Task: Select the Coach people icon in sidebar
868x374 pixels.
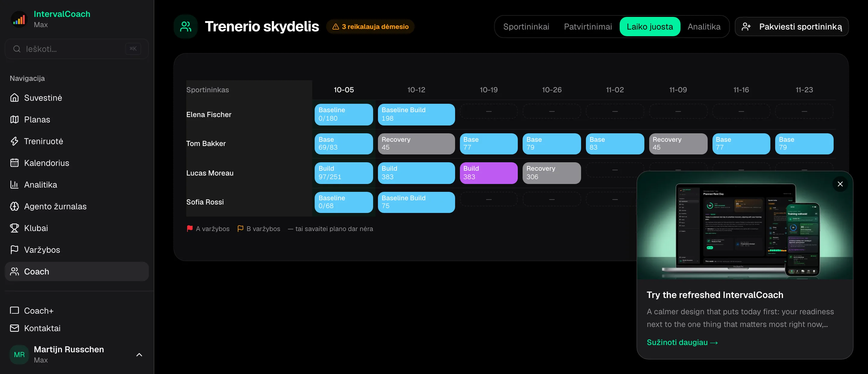Action: tap(14, 271)
